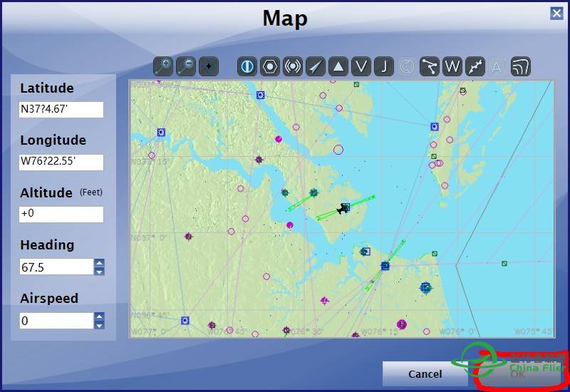Toggle airports display on the map
Image resolution: width=570 pixels, height=392 pixels.
tap(247, 67)
